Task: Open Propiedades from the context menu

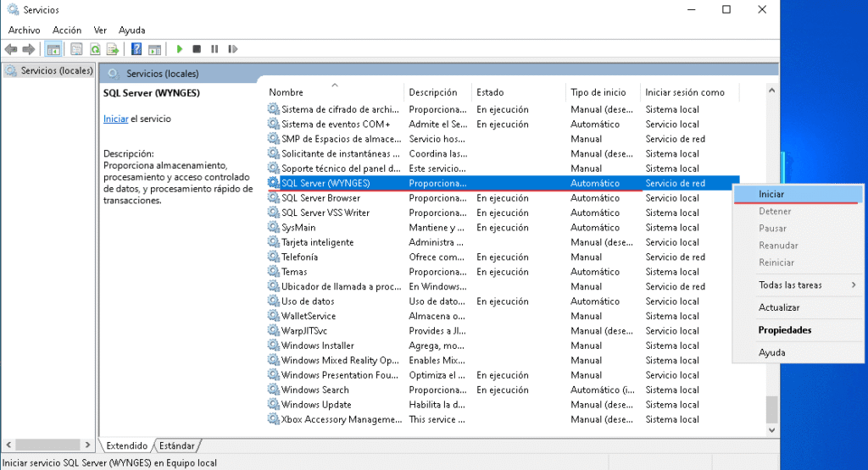Action: [784, 330]
